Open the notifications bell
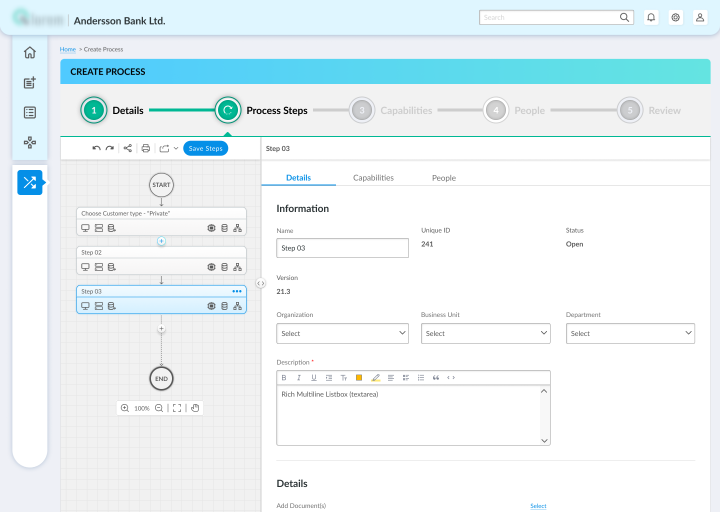Viewport: 720px width, 512px height. tap(651, 17)
